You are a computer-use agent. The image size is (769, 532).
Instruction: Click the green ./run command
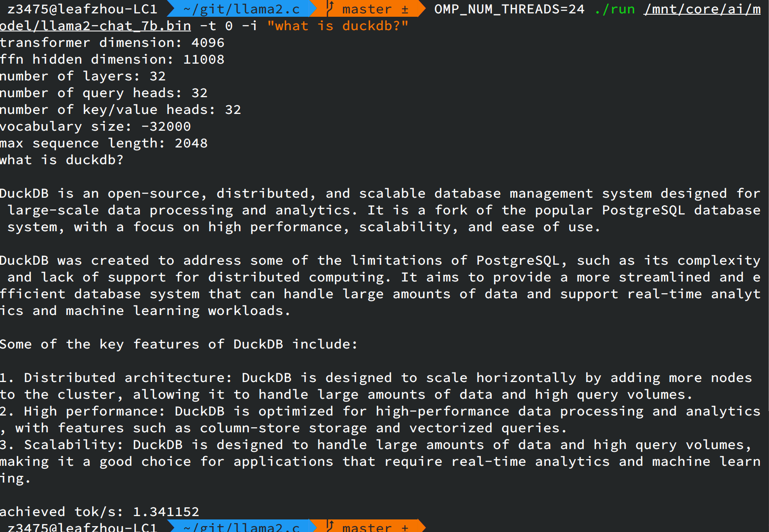(614, 9)
